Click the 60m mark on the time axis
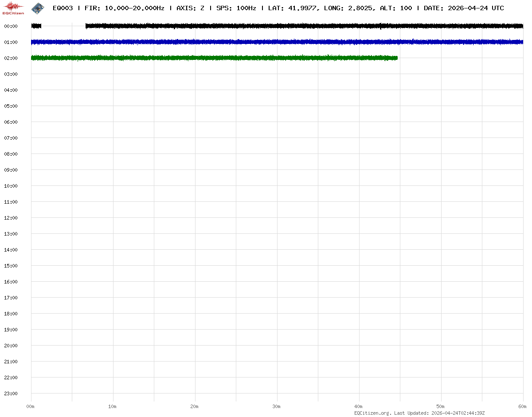 (x=523, y=406)
